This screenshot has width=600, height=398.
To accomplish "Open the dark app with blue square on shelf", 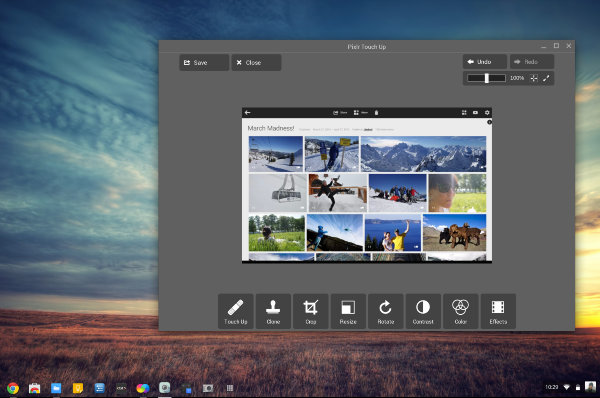I will (186, 389).
